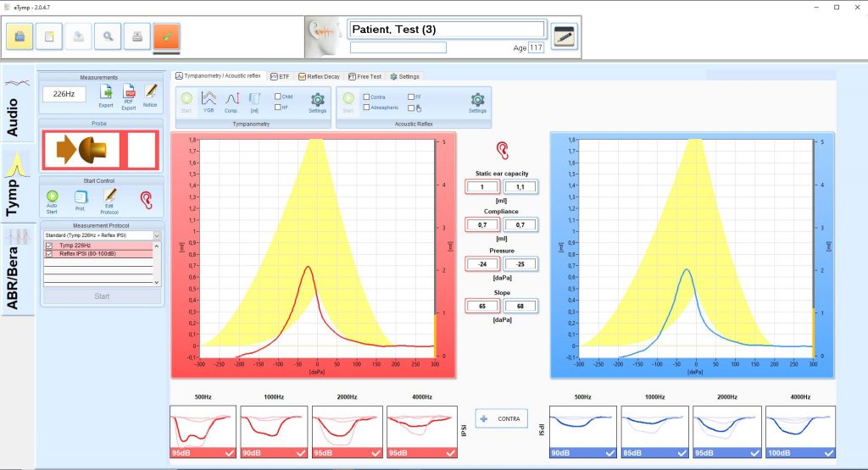Screen dimensions: 868x470
Task: Enable the Child checkbox
Action: point(278,97)
